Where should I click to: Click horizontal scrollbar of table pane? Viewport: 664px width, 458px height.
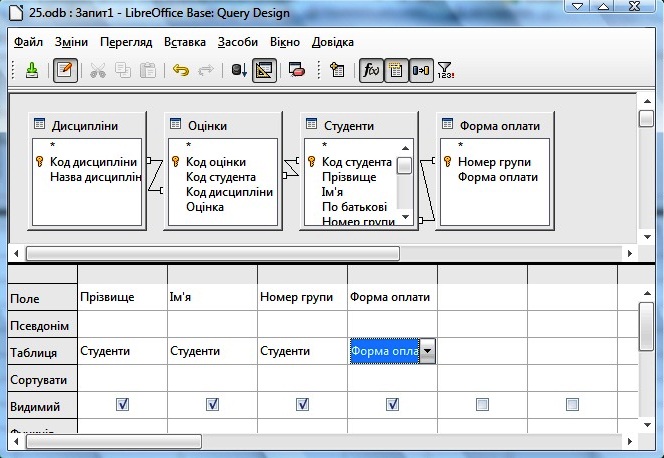click(212, 253)
